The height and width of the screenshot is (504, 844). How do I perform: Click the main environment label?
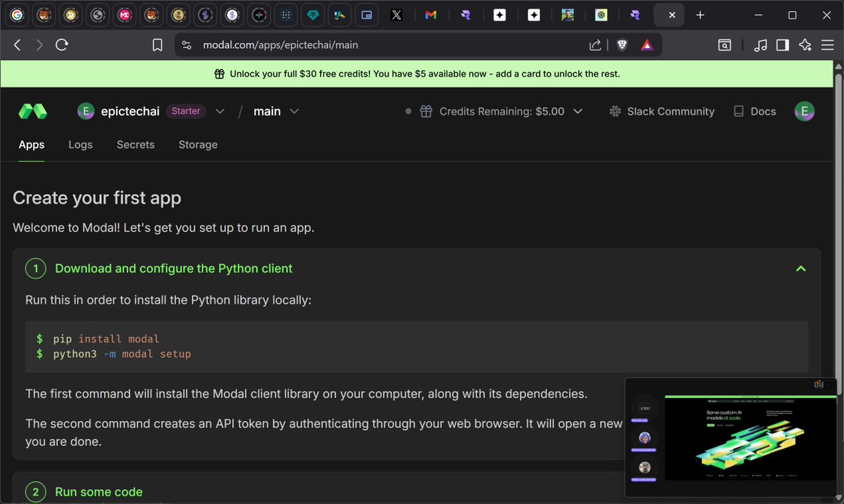267,111
